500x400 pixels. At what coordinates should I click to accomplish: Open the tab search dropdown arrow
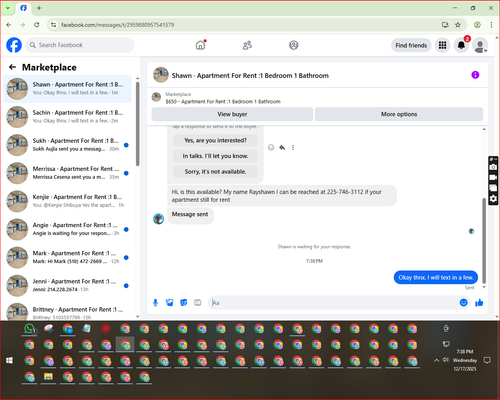click(8, 8)
